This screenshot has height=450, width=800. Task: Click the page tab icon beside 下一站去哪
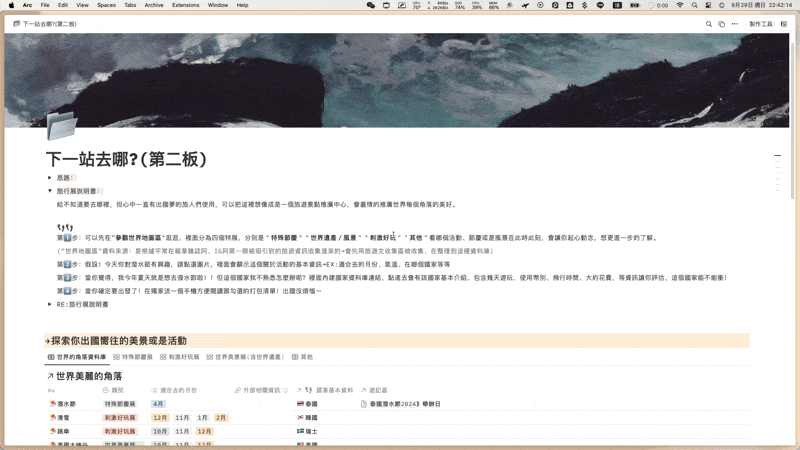tap(16, 24)
